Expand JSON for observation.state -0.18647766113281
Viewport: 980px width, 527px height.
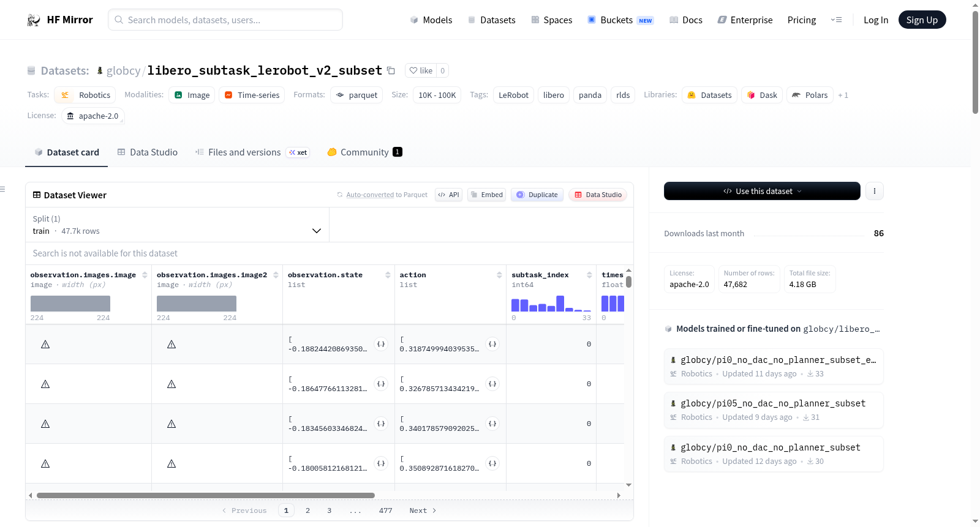[381, 384]
